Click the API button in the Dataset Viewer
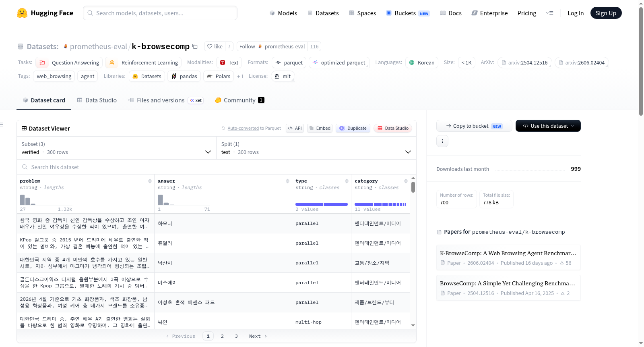Screen dimensions: 644x347 pos(295,128)
